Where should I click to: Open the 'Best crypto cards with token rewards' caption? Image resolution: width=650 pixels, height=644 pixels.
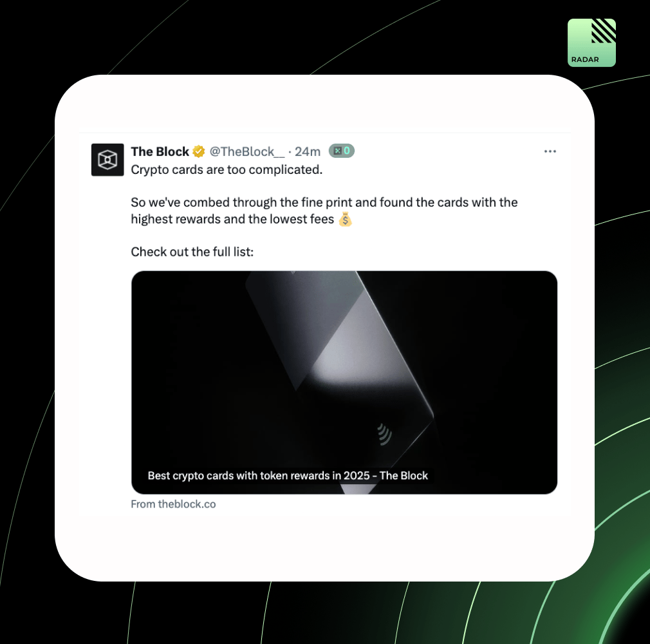(x=288, y=475)
